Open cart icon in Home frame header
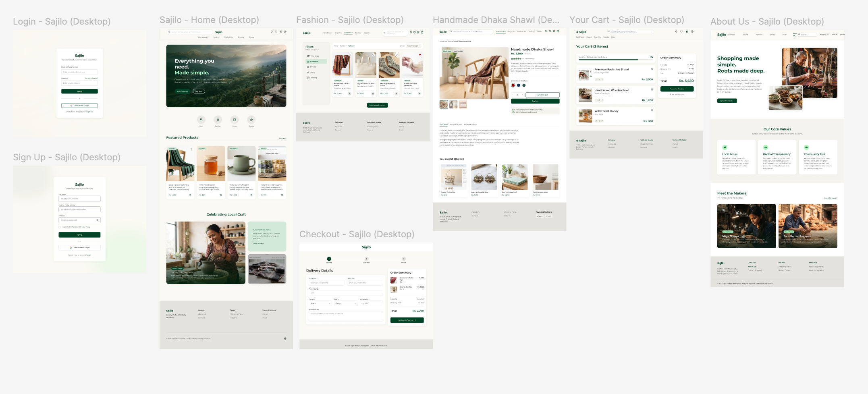 [280, 31]
